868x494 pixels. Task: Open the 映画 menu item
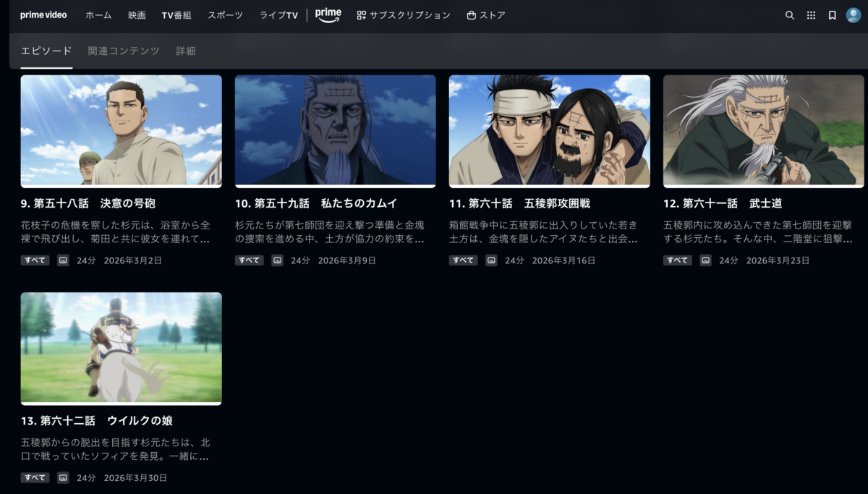click(x=137, y=15)
